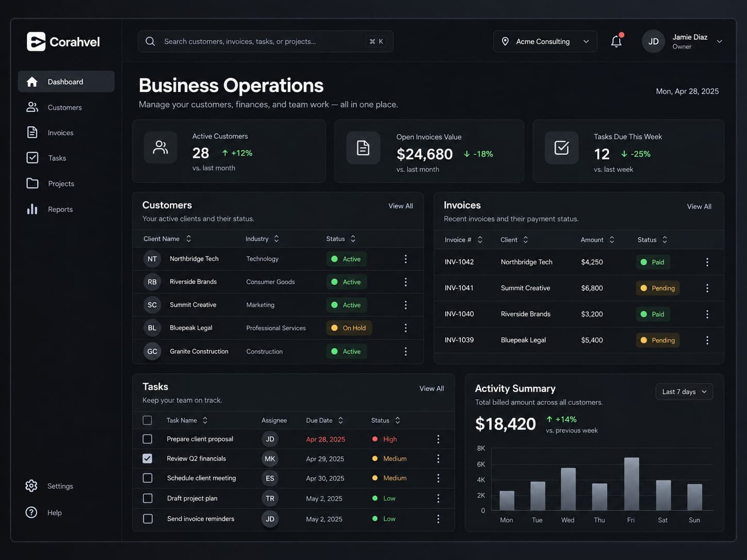
Task: Open Projects in sidebar
Action: click(x=66, y=184)
